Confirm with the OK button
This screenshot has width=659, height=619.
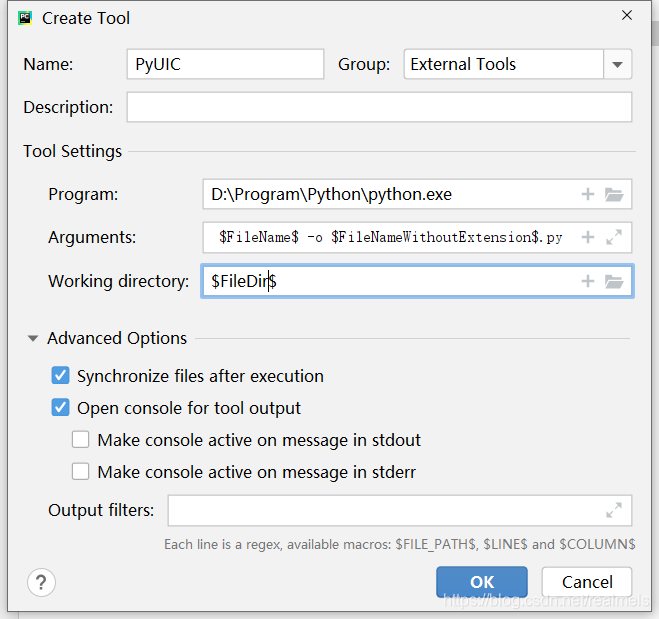click(x=482, y=582)
